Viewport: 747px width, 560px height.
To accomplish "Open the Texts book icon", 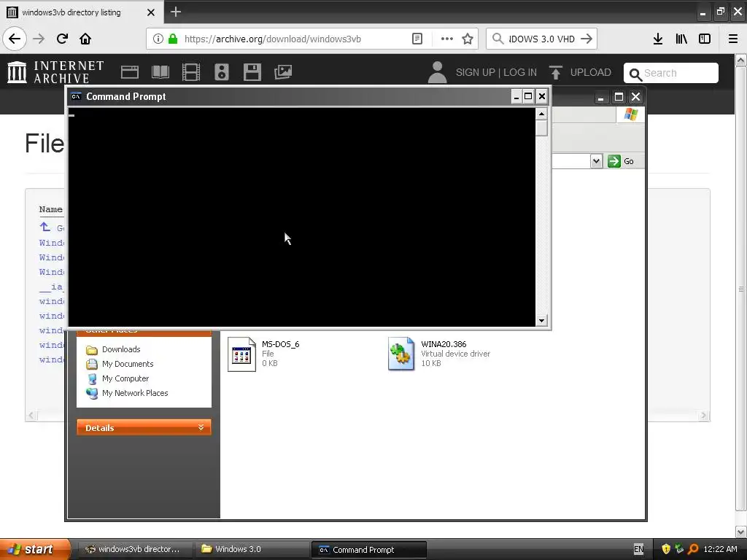I will coord(160,72).
